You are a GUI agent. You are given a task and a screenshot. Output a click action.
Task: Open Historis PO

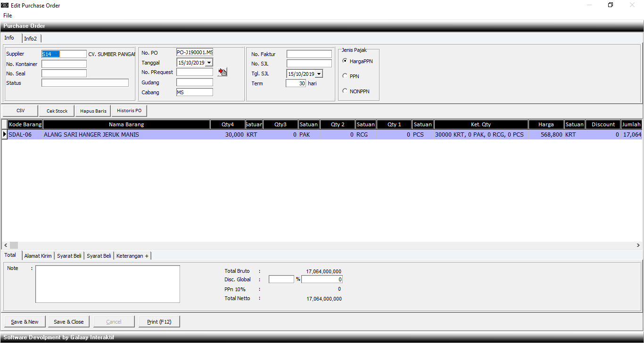point(129,111)
